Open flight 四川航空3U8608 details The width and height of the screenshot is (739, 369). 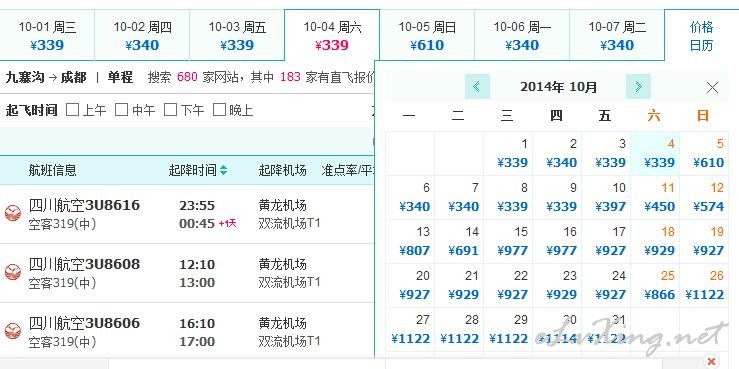coord(84,264)
